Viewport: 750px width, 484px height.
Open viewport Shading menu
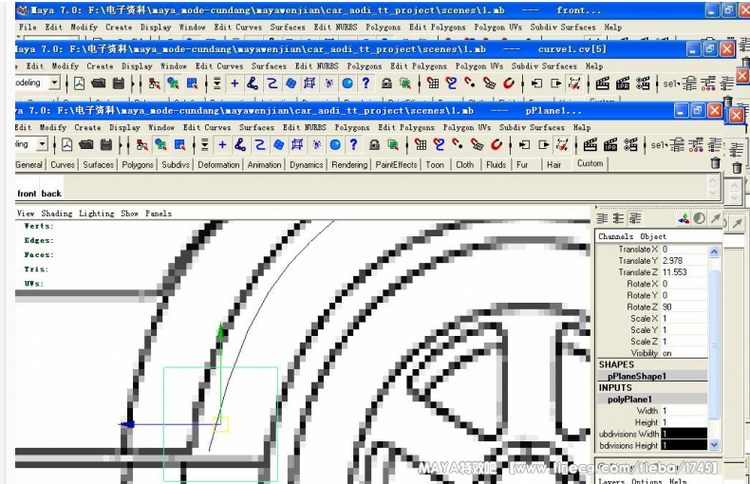pos(56,213)
